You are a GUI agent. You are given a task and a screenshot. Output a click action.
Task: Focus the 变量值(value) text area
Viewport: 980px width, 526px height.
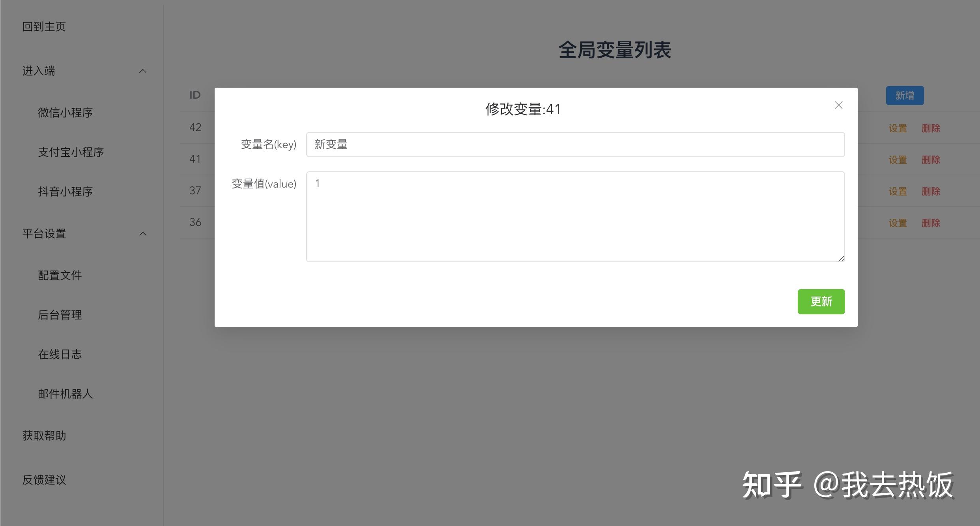pyautogui.click(x=575, y=217)
